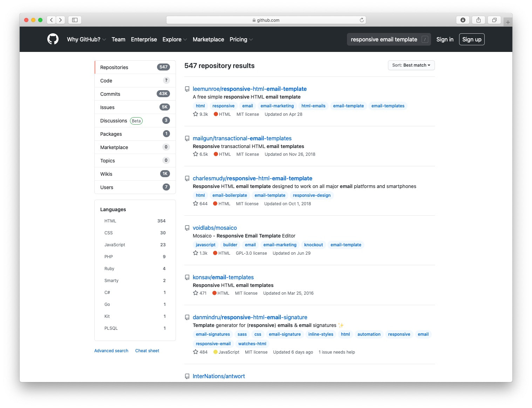Open konsav/email-templates repository link

[x=223, y=277]
